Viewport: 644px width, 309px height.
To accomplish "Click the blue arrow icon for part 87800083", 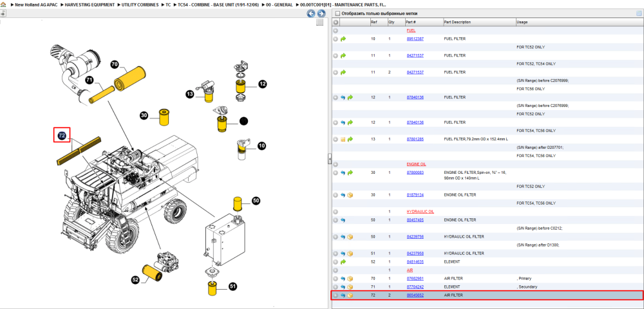I will coord(343,173).
